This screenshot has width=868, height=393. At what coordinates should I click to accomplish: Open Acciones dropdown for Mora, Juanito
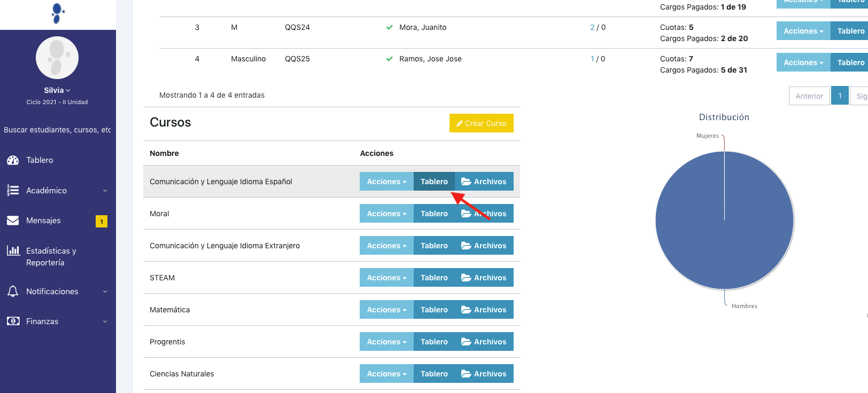(803, 31)
